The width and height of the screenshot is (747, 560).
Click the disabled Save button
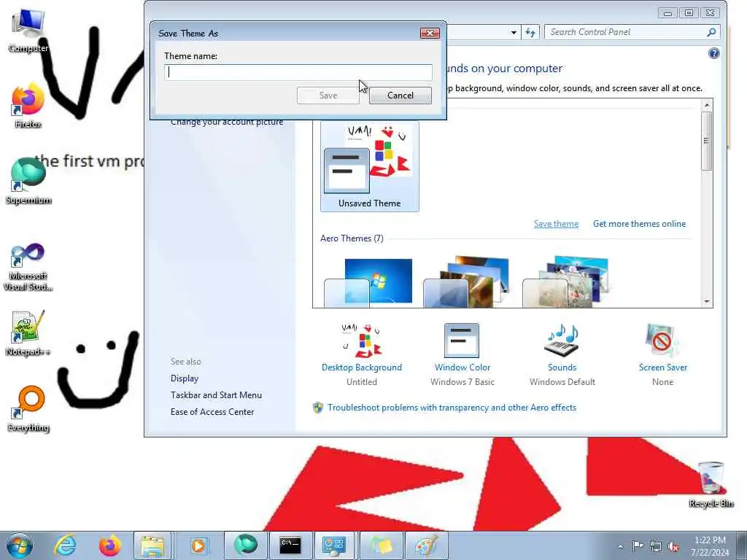(x=328, y=96)
